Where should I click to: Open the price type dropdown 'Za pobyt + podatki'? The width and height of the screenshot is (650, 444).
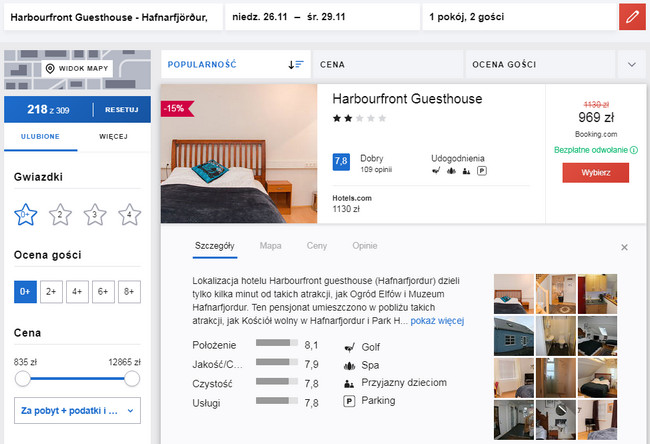[77, 410]
